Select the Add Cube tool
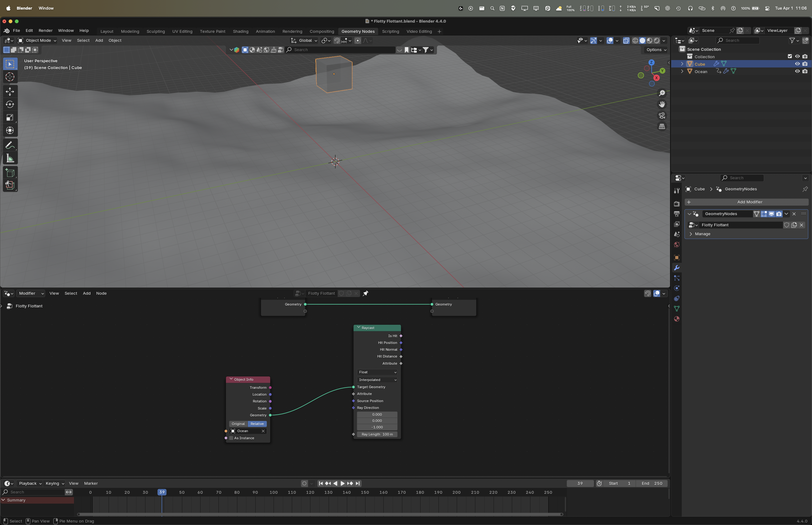Image resolution: width=812 pixels, height=525 pixels. (10, 173)
